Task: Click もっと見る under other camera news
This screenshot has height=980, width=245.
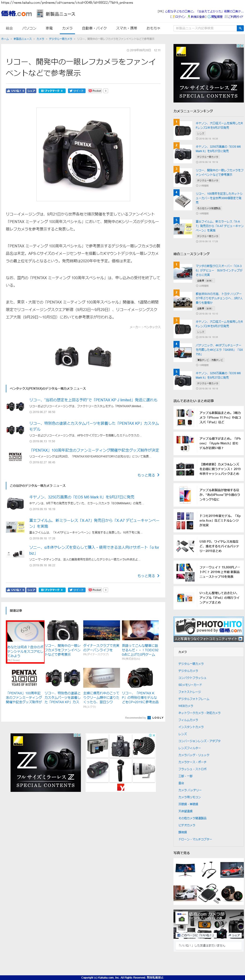Action: click(148, 576)
